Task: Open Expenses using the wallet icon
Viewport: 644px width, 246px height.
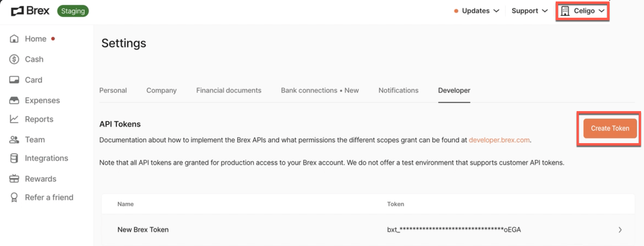Action: point(14,100)
